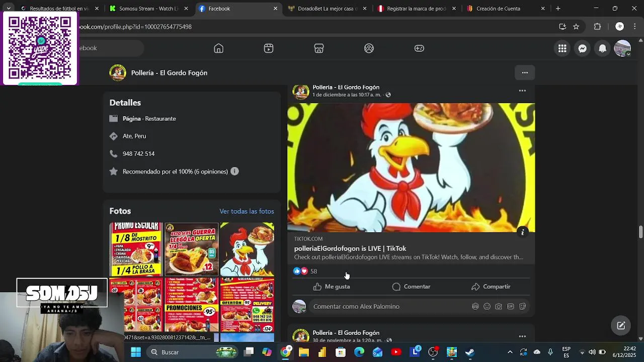The image size is (644, 362).
Task: Switch to 'DoradoBet' browser tab
Action: point(327,9)
